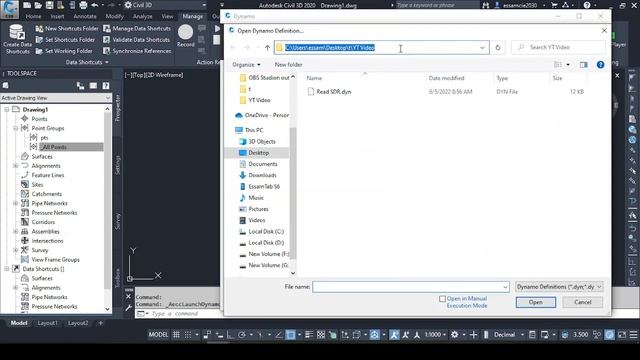This screenshot has height=360, width=640.
Task: Switch to the Layout1 tab
Action: point(47,323)
